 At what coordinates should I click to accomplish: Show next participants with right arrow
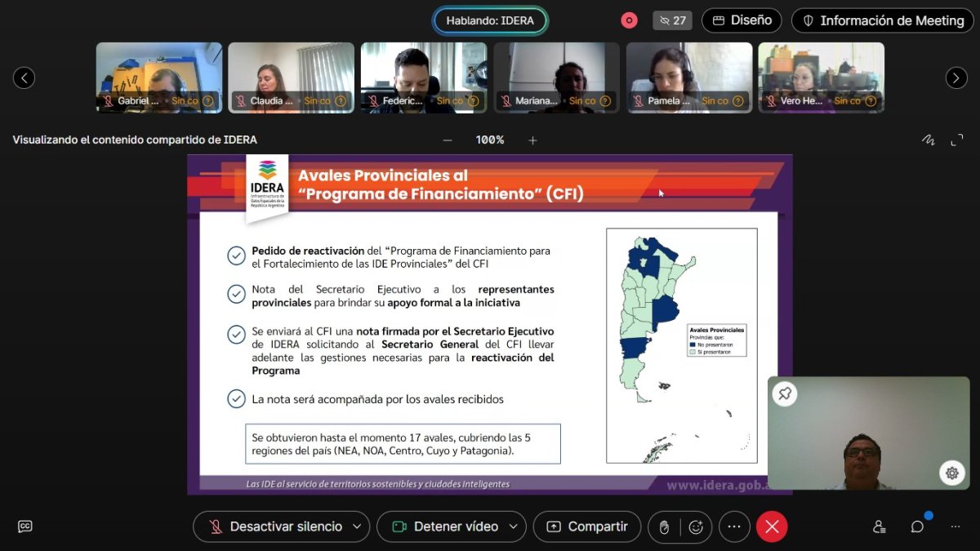(956, 78)
